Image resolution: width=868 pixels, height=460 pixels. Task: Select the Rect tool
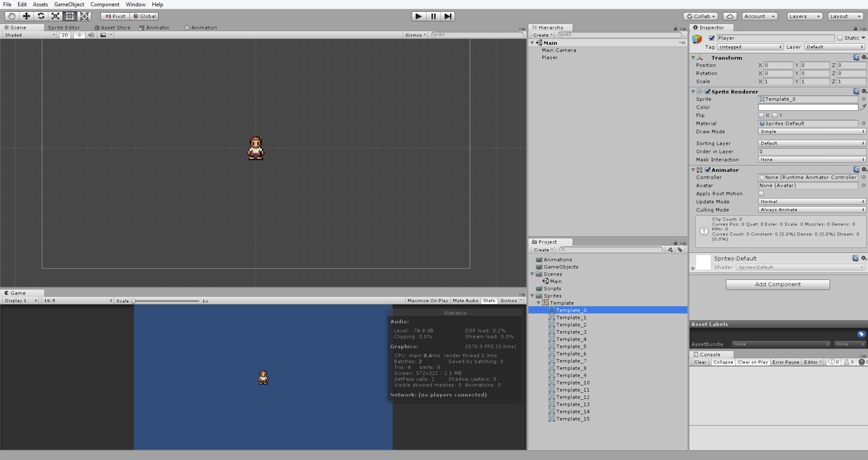[70, 16]
